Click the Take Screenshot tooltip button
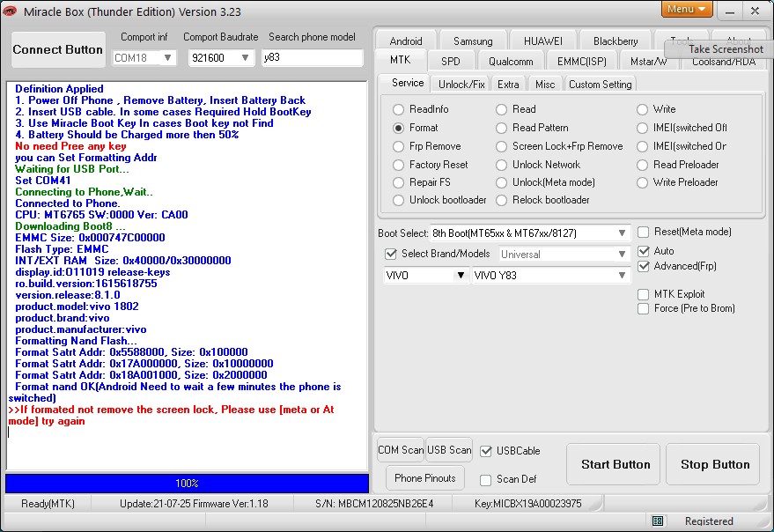 click(x=719, y=49)
